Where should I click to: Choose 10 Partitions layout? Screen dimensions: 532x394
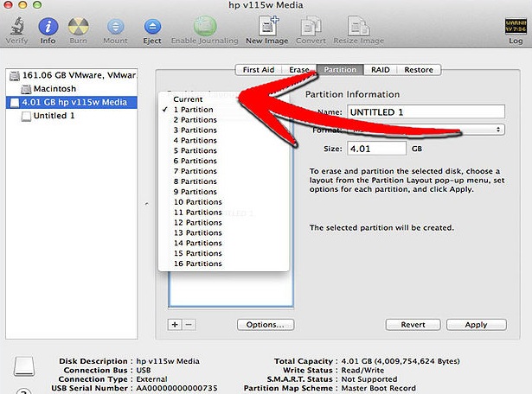coord(223,202)
